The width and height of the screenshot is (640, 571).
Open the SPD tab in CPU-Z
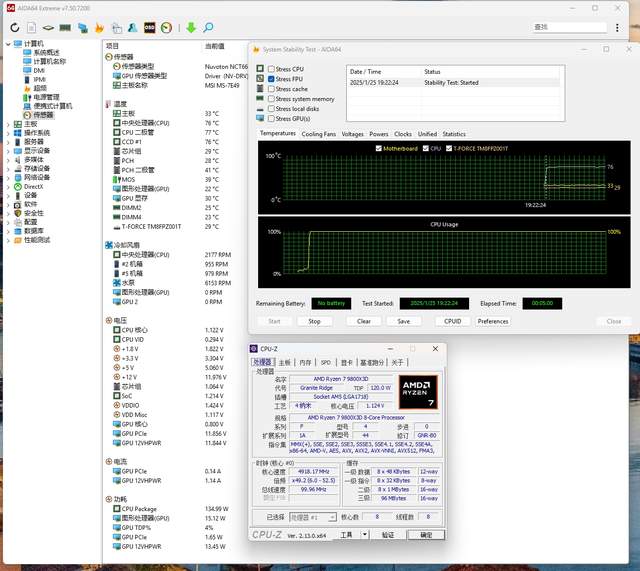tap(326, 362)
